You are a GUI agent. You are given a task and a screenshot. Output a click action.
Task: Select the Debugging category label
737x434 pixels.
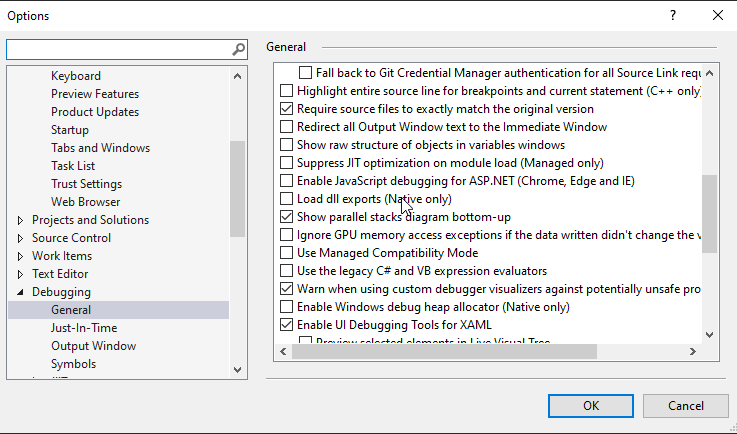tap(61, 292)
